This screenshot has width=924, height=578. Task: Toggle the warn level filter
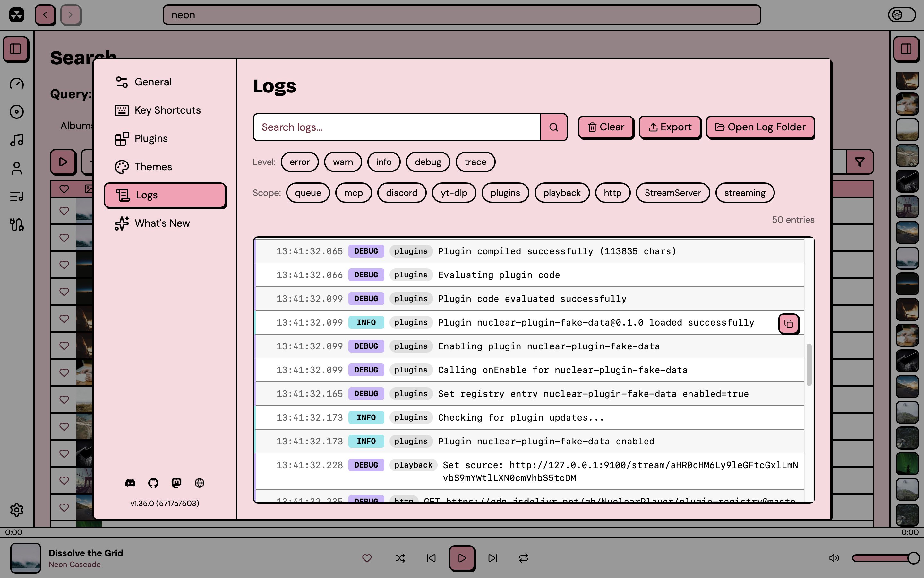pos(343,162)
